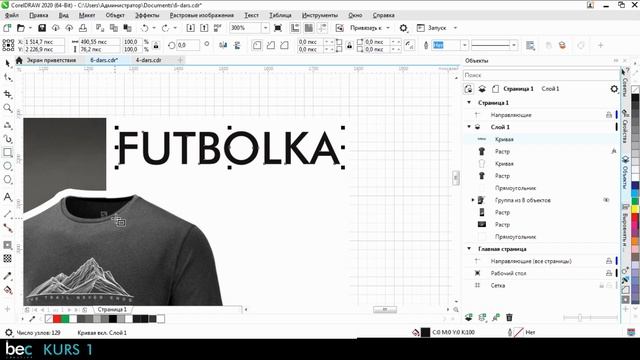Open Objects docker settings gear
Viewport: 640px width, 360px height.
click(x=614, y=89)
